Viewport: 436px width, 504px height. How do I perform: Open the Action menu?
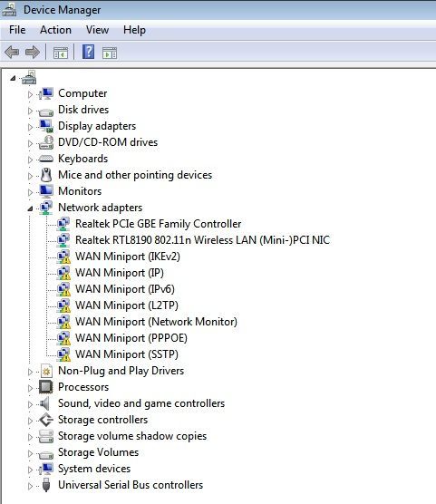point(55,30)
